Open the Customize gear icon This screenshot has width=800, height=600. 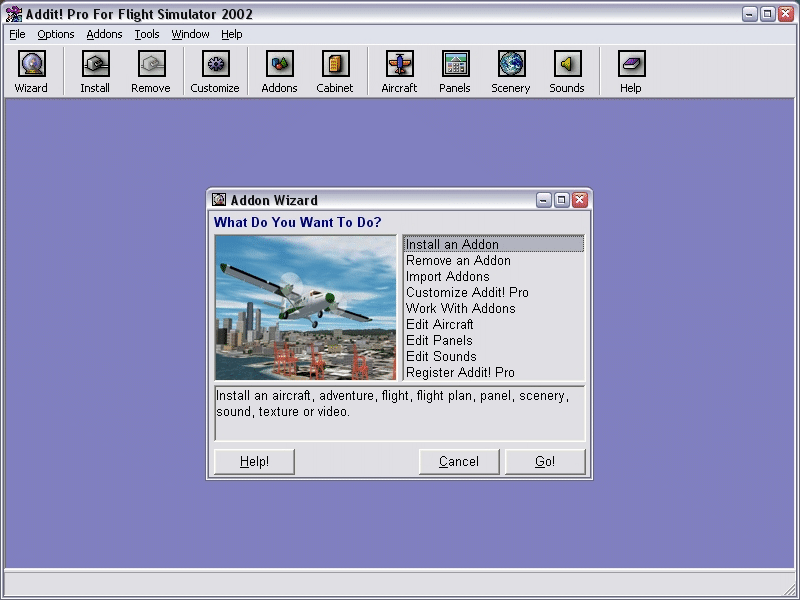pos(215,64)
